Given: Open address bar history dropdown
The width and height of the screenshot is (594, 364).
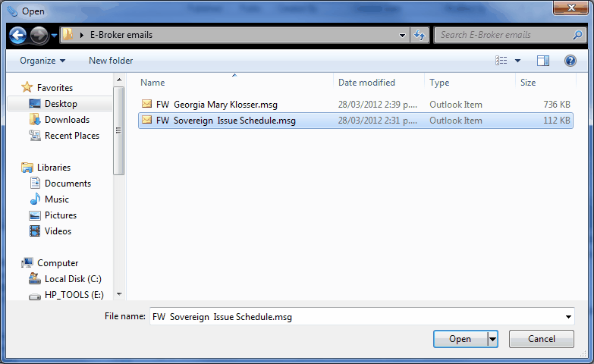Looking at the screenshot, I should (402, 35).
